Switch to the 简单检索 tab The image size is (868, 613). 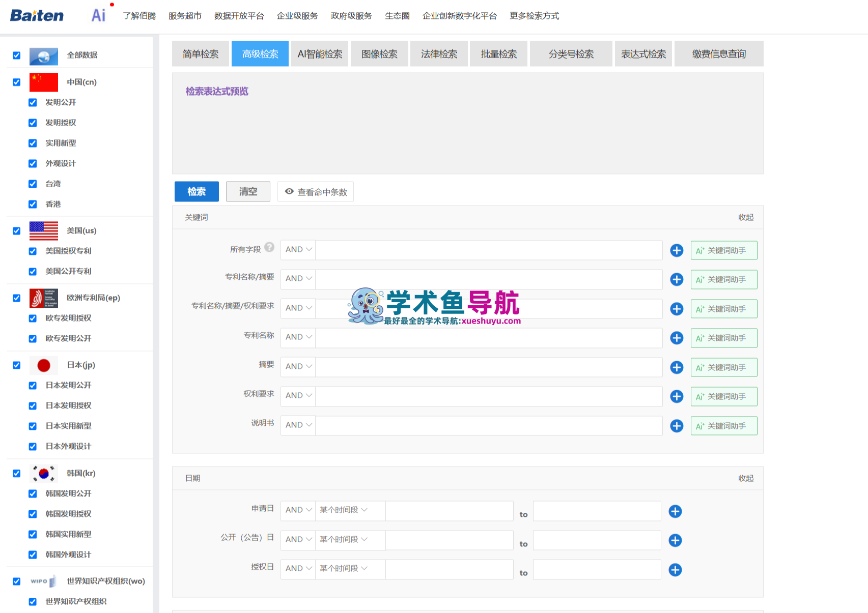(x=201, y=54)
